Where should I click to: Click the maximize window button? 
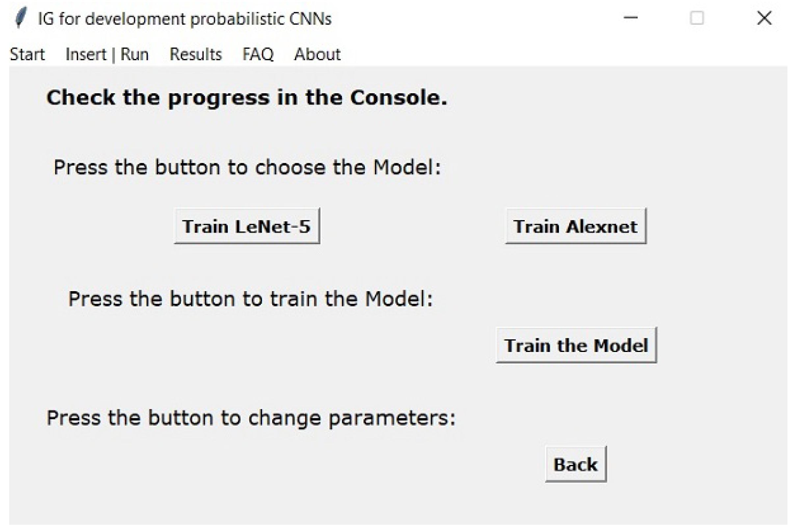697,18
